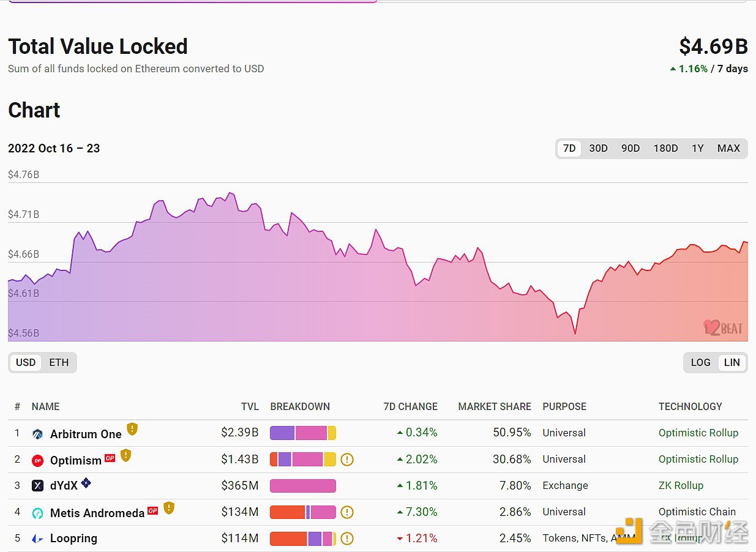The height and width of the screenshot is (552, 756).
Task: Show the MAX time range chart
Action: click(x=728, y=148)
